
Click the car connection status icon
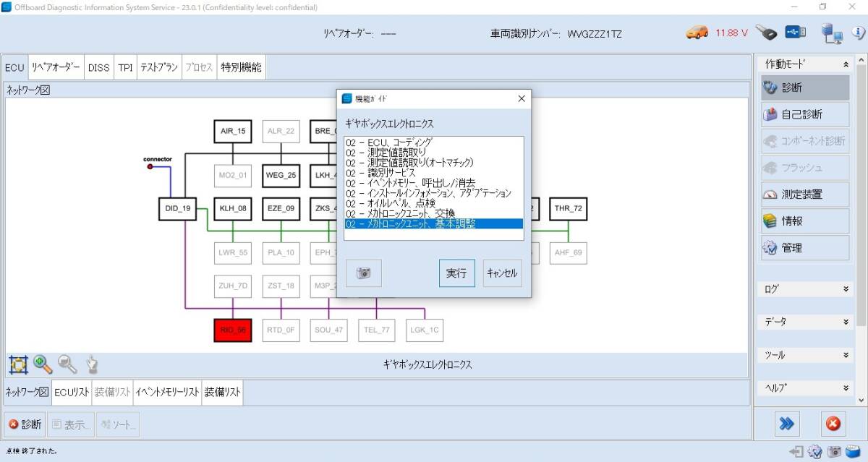click(x=697, y=33)
